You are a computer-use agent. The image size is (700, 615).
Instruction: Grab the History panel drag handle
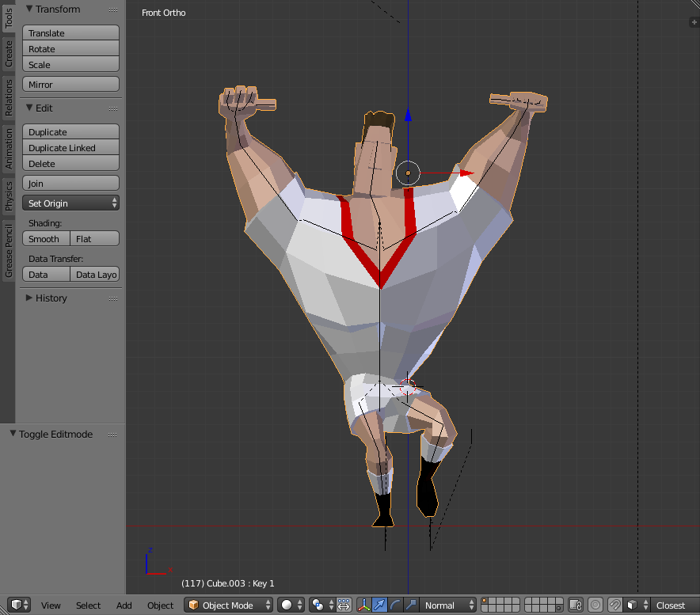113,298
